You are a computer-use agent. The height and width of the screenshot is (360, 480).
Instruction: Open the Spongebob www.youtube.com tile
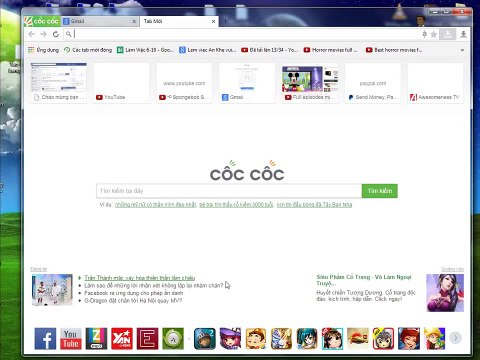tap(184, 83)
